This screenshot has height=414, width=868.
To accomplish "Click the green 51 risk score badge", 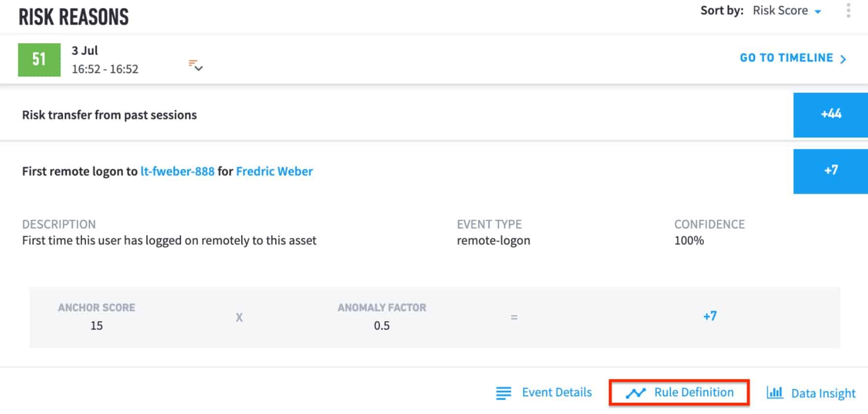I will [x=39, y=59].
